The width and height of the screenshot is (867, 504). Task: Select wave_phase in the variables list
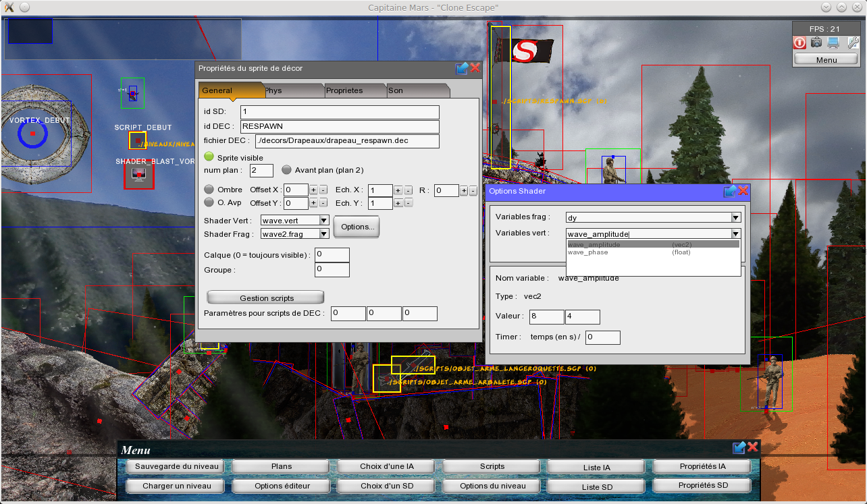pos(587,252)
